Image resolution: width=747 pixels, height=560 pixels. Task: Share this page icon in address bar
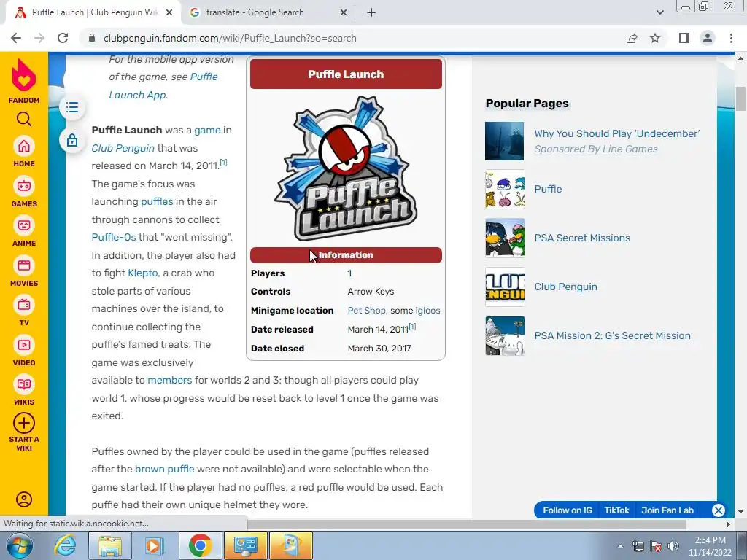click(632, 38)
